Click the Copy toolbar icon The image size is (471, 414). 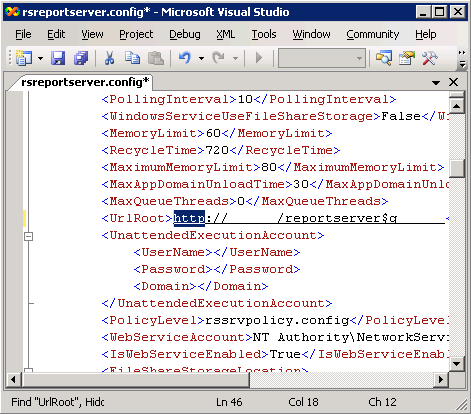132,58
